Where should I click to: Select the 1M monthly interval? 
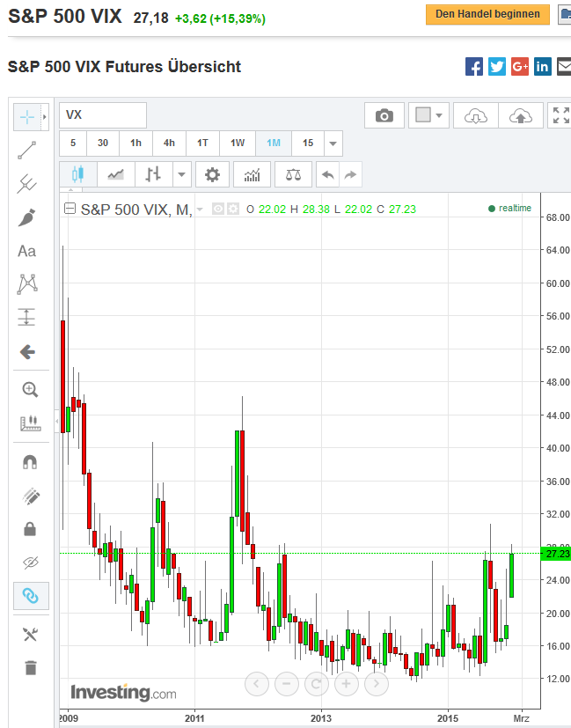coord(274,143)
